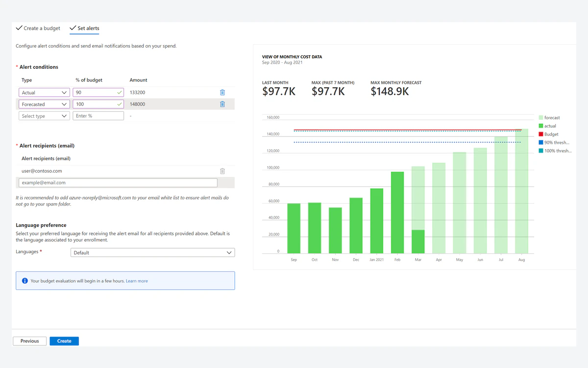The width and height of the screenshot is (588, 368).
Task: Click the amount 133200
Action: 137,92
